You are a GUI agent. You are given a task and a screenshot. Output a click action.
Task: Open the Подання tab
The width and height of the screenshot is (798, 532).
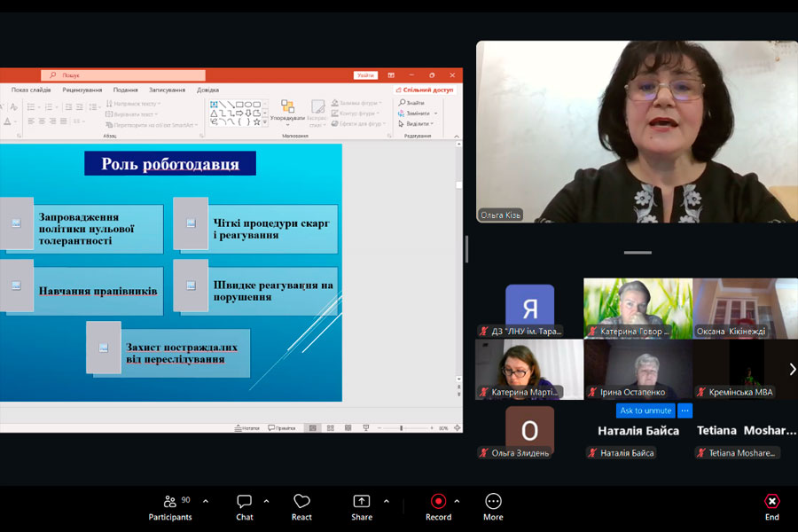click(x=125, y=90)
